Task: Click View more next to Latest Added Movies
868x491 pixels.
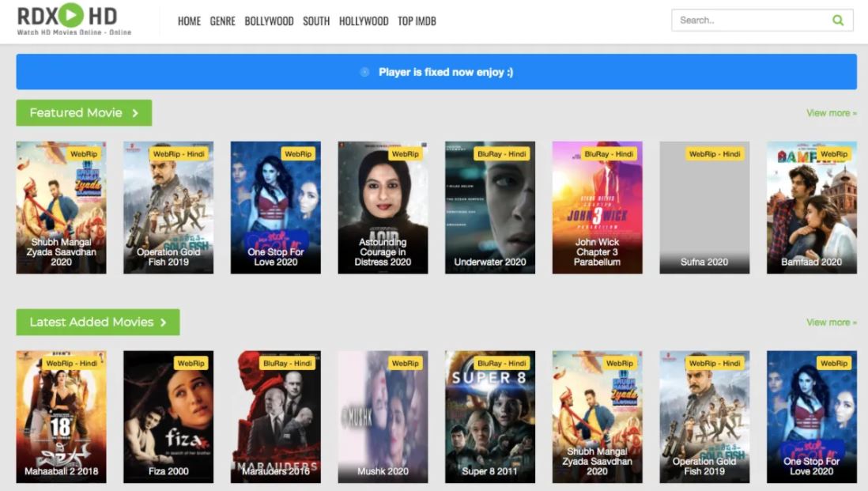Action: [x=831, y=322]
